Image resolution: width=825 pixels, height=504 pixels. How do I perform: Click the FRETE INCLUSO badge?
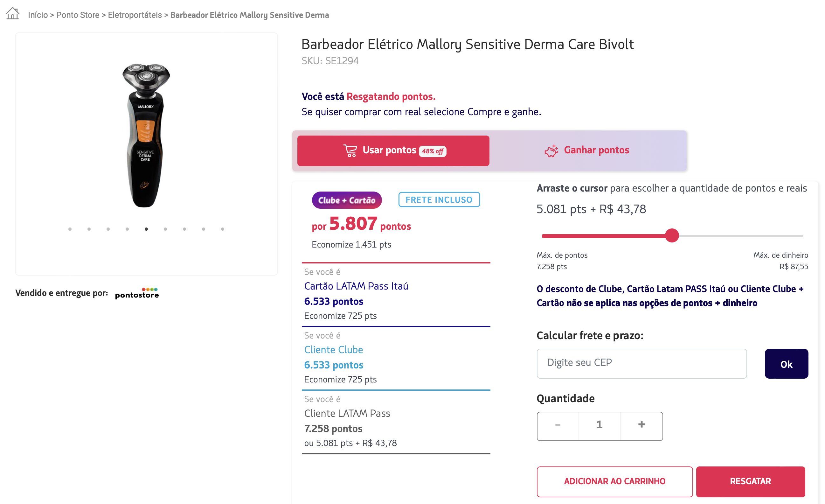pyautogui.click(x=439, y=199)
